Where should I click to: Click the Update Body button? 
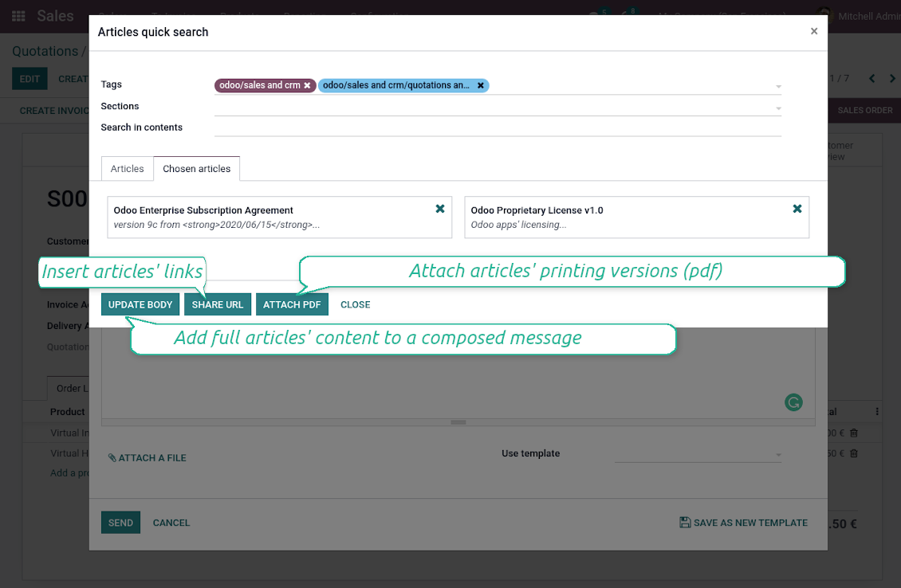(140, 304)
